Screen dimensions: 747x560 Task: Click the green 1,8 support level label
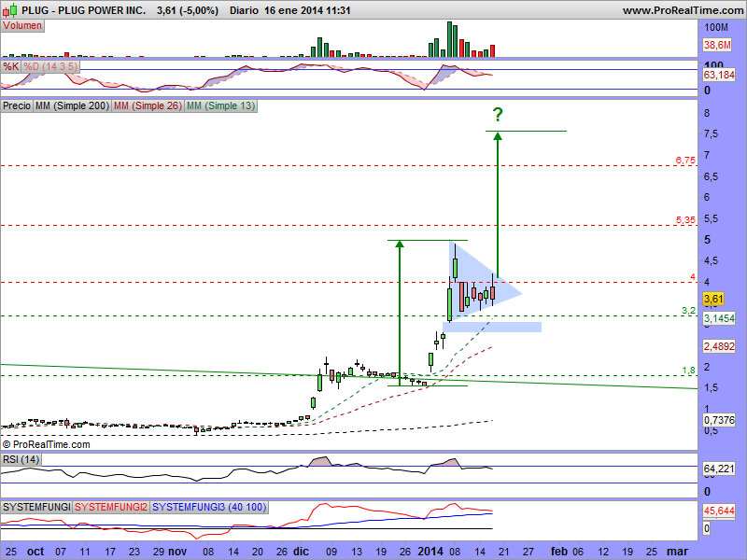(x=689, y=370)
